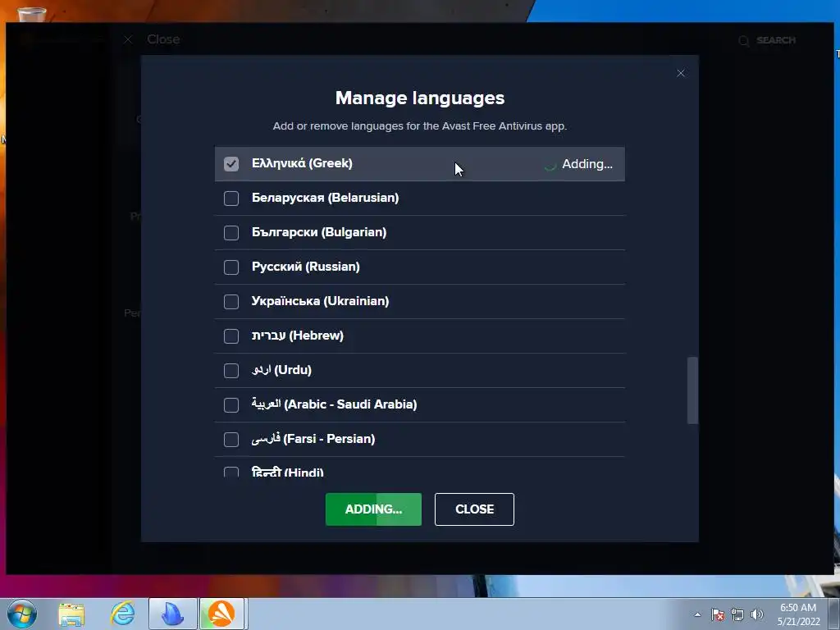840x630 pixels.
Task: Enable the Bulgarian language checkbox
Action: pos(231,232)
